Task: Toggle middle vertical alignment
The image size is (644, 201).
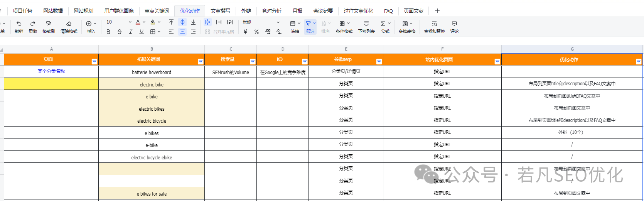Action: tap(182, 22)
